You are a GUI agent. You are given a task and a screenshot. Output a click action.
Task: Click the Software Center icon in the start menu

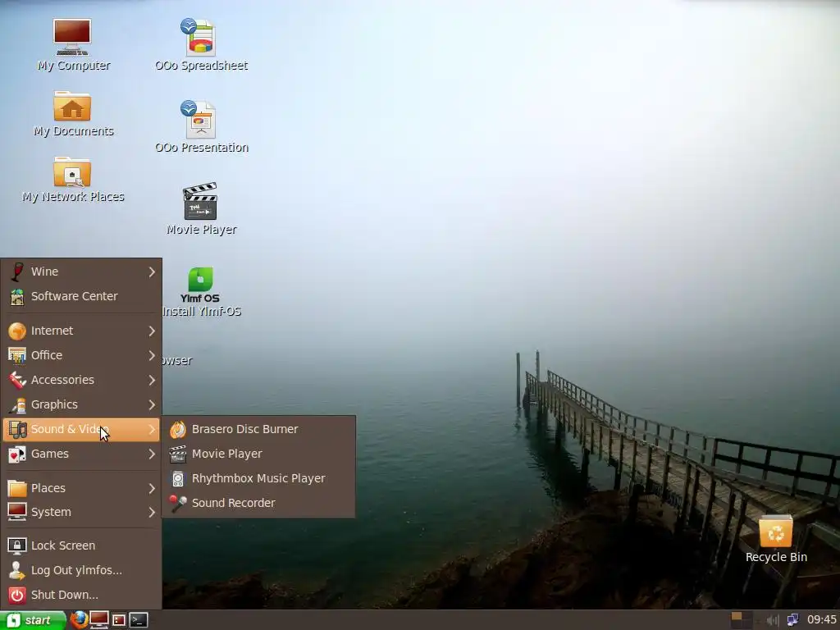coord(17,297)
